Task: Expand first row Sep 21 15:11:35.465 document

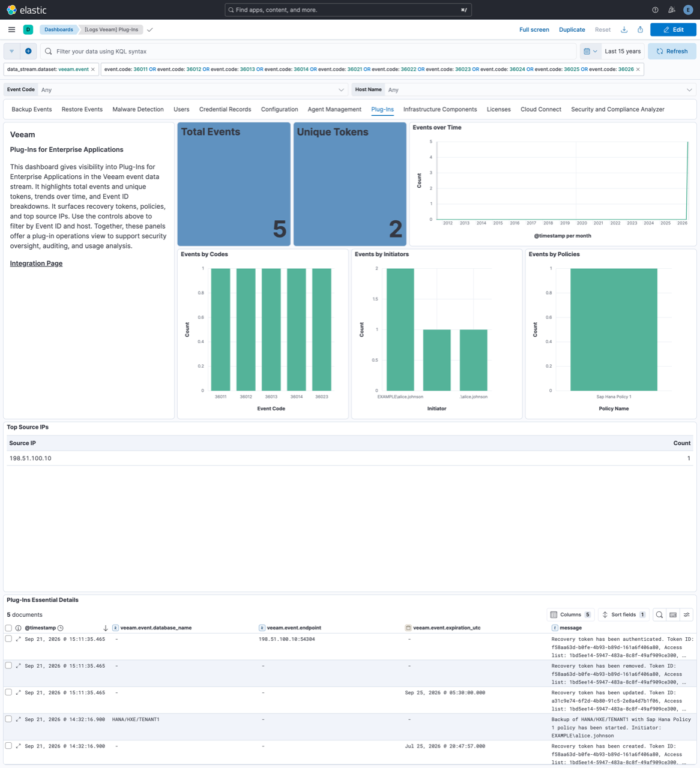Action: point(18,640)
